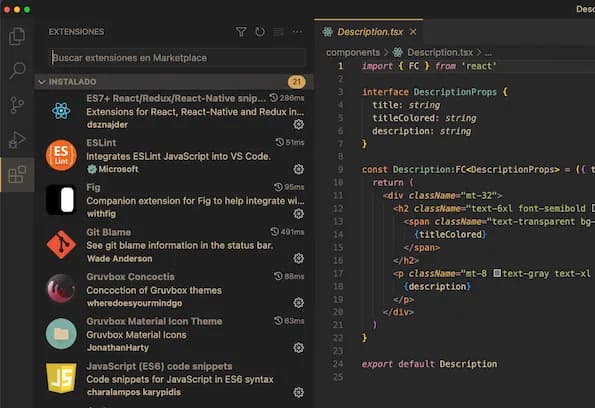Image resolution: width=595 pixels, height=408 pixels.
Task: Open the ESLint extension details
Action: (101, 143)
